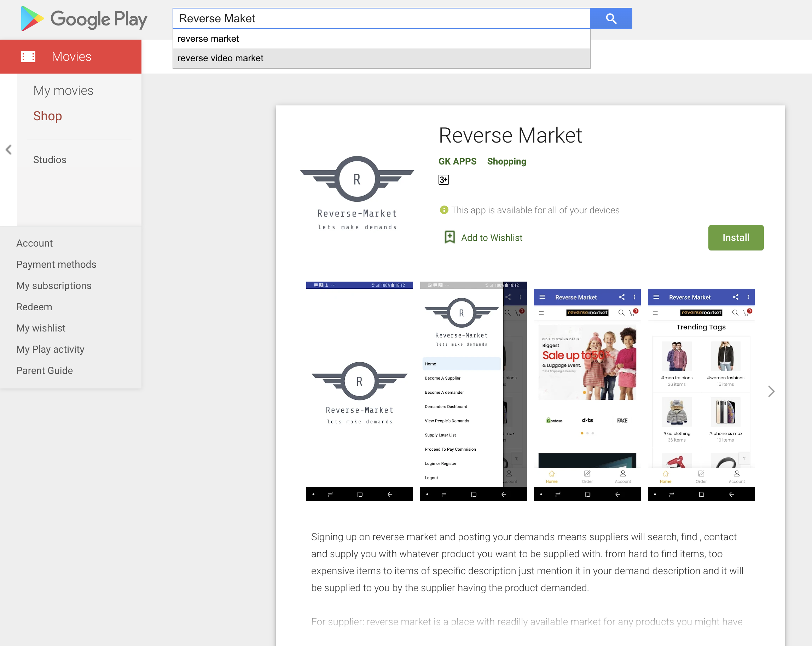812x646 pixels.
Task: Collapse sidebar with the left chevron arrow
Action: (x=8, y=150)
